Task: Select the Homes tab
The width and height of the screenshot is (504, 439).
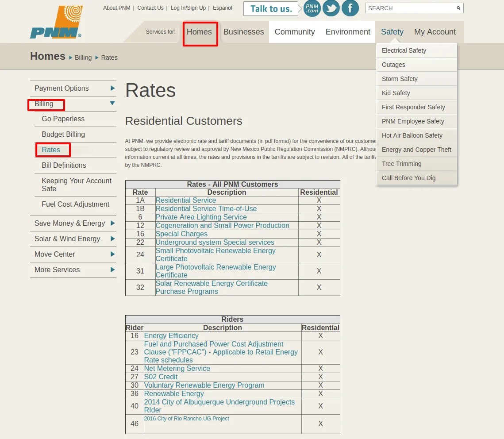Action: 199,32
